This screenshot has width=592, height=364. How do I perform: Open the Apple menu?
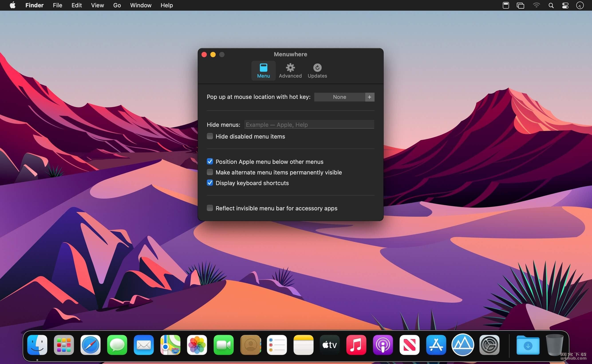(x=12, y=5)
